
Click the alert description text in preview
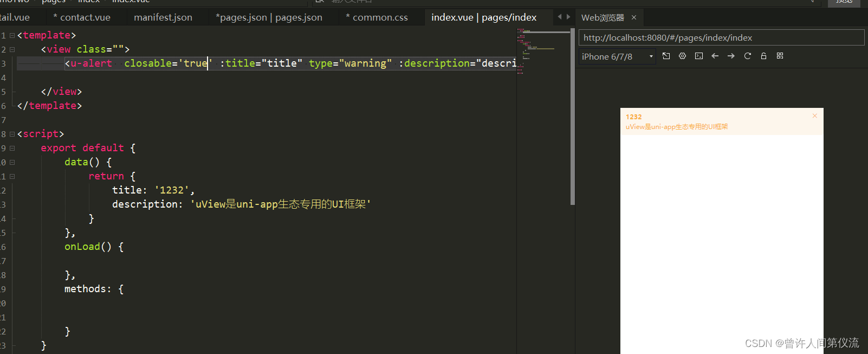677,127
